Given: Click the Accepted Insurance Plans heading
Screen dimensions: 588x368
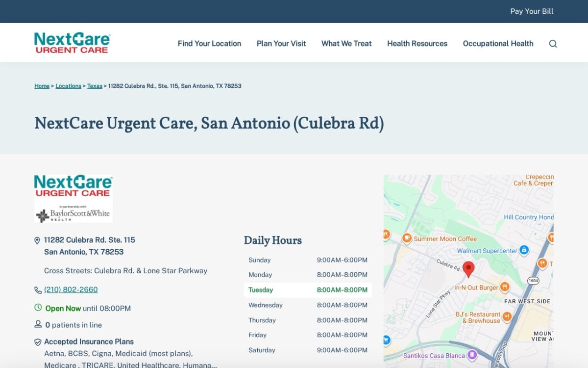Looking at the screenshot, I should [x=89, y=342].
